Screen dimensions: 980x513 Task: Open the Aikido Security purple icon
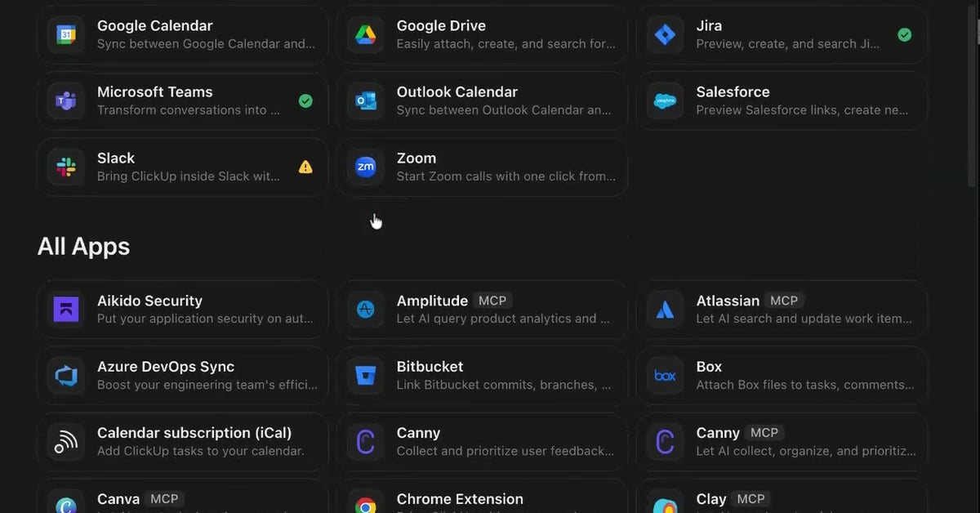click(66, 310)
